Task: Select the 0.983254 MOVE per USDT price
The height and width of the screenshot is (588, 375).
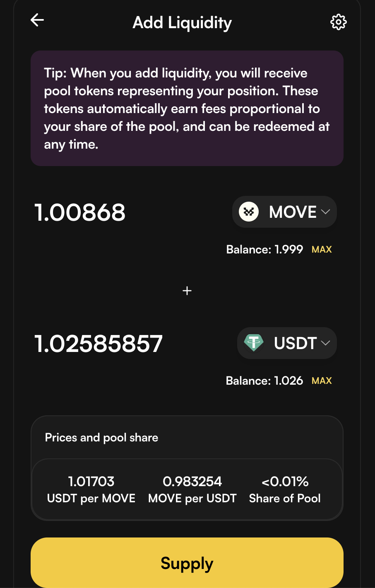Action: click(x=192, y=482)
